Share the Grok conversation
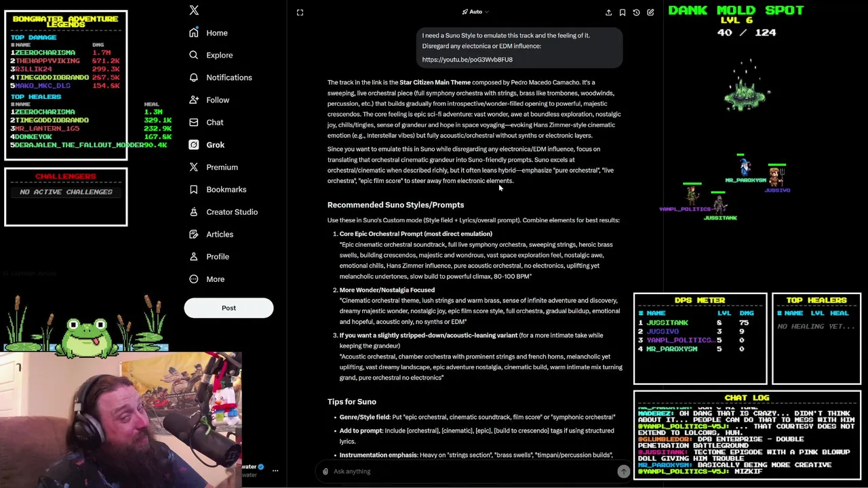The height and width of the screenshot is (488, 868). pyautogui.click(x=608, y=12)
